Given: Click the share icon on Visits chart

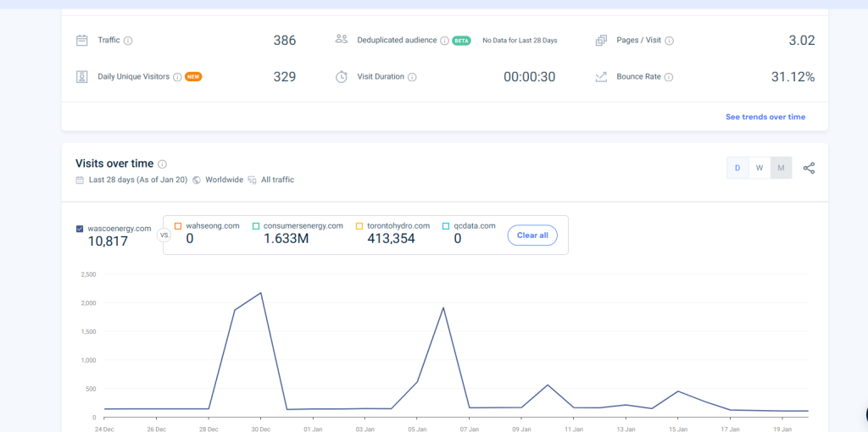Looking at the screenshot, I should (809, 168).
